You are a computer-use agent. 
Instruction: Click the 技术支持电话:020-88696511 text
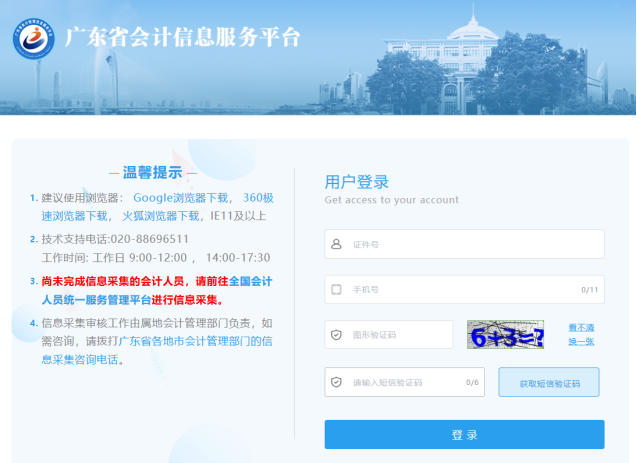115,239
